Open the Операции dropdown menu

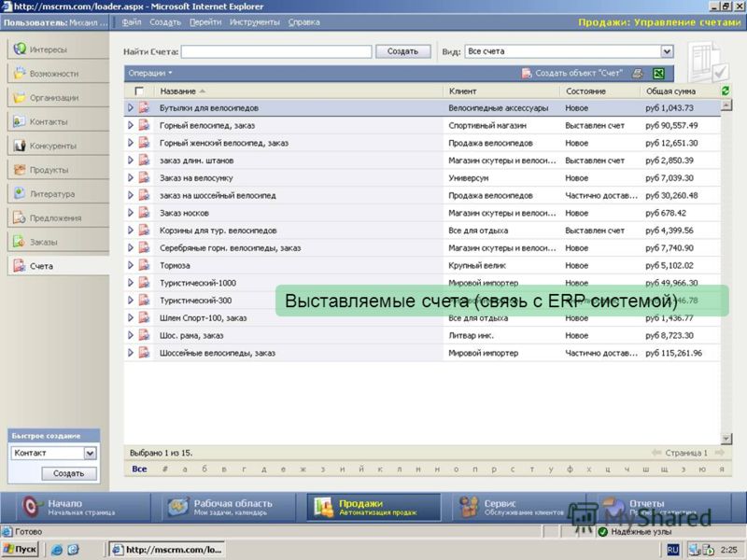pyautogui.click(x=150, y=74)
